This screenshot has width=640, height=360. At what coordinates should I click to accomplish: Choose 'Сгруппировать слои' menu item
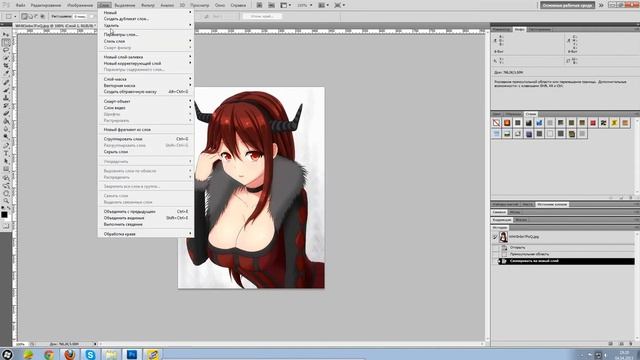click(147, 139)
